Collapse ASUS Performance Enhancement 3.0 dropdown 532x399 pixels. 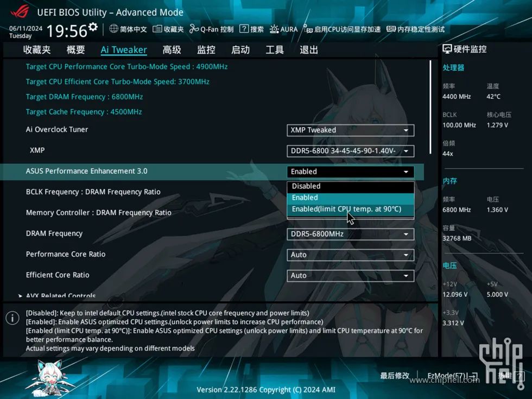pos(351,172)
